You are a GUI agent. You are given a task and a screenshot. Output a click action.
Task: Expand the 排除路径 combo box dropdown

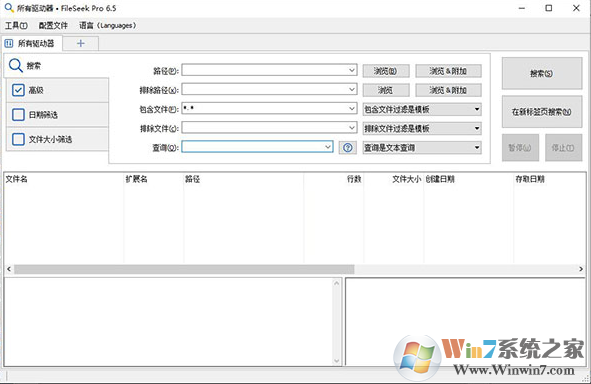tap(351, 89)
